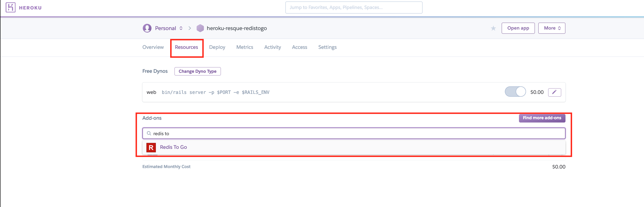644x207 pixels.
Task: Click the Personal account avatar icon
Action: click(x=147, y=28)
